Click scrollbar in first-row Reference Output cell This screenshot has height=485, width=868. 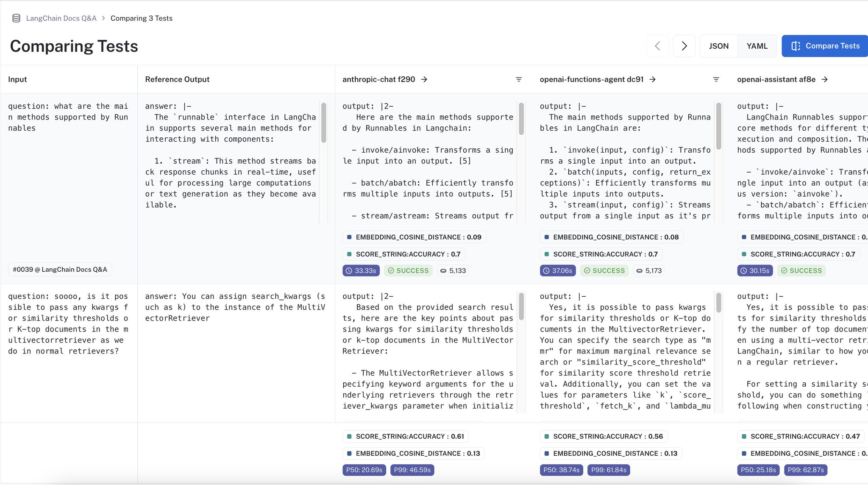[x=324, y=123]
